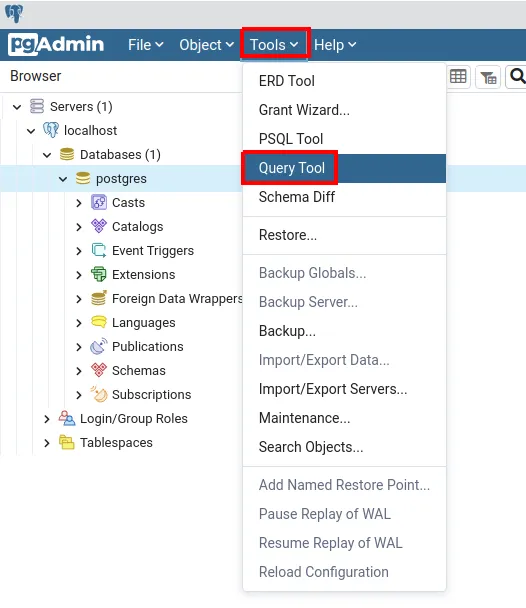The width and height of the screenshot is (526, 608).
Task: Expand the Tablespaces node
Action: click(x=47, y=443)
